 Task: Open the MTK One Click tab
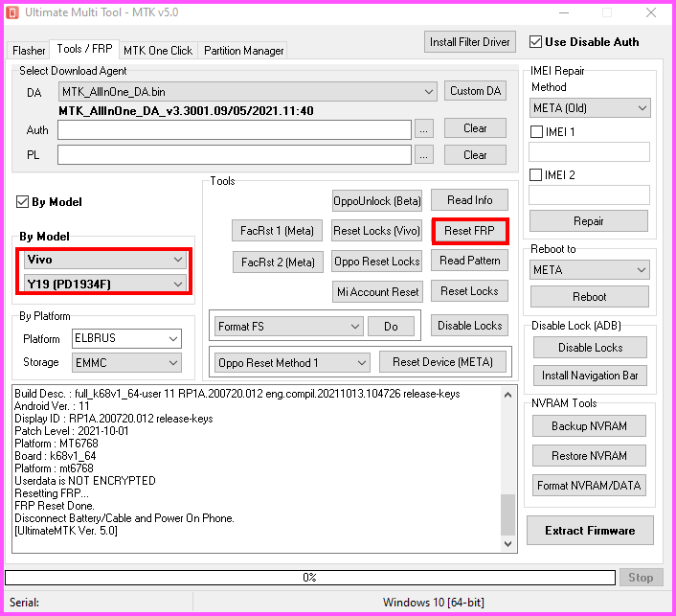(x=158, y=51)
